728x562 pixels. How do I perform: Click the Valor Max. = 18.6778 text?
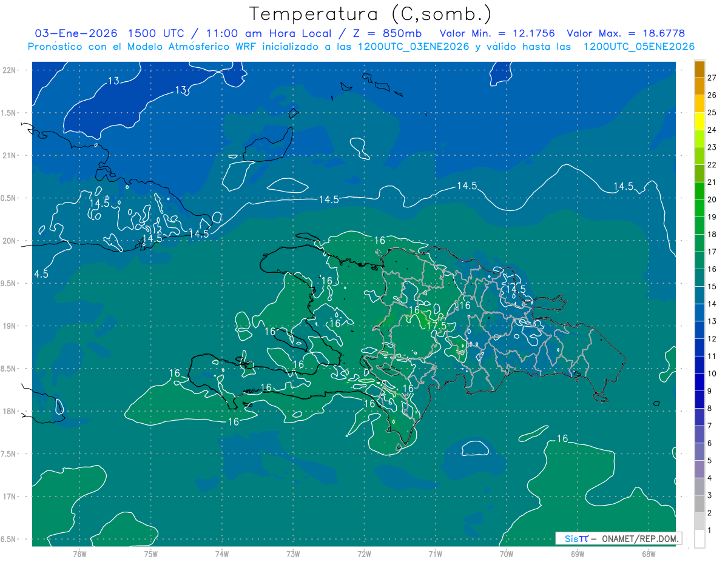click(x=625, y=33)
